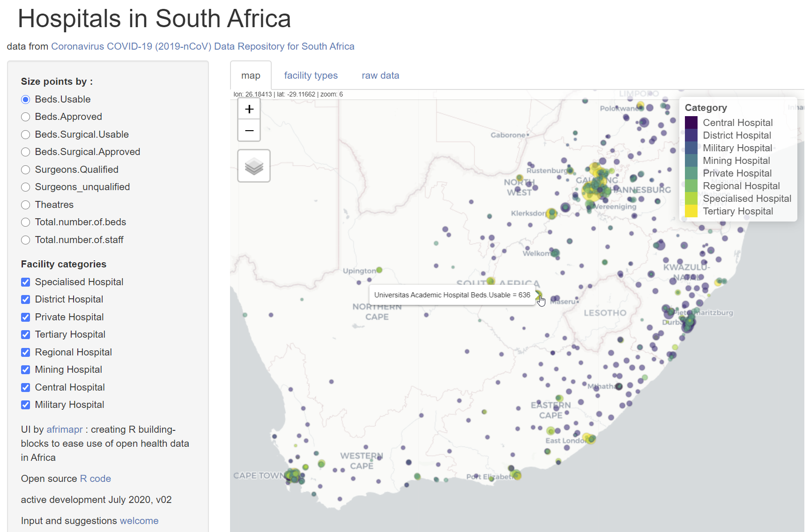Click the Facility categories heading
Screen dimensions: 810x532
64,264
